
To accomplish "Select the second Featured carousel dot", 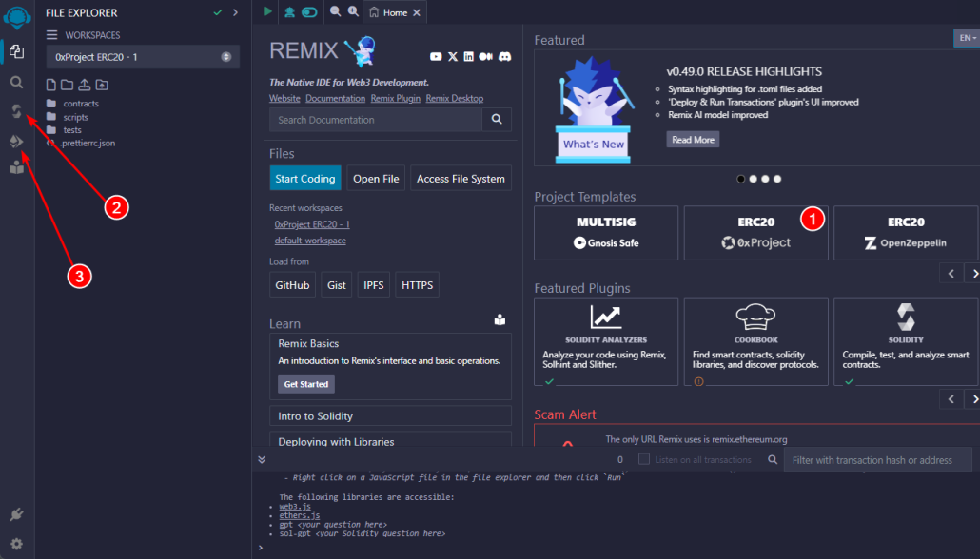I will [754, 179].
